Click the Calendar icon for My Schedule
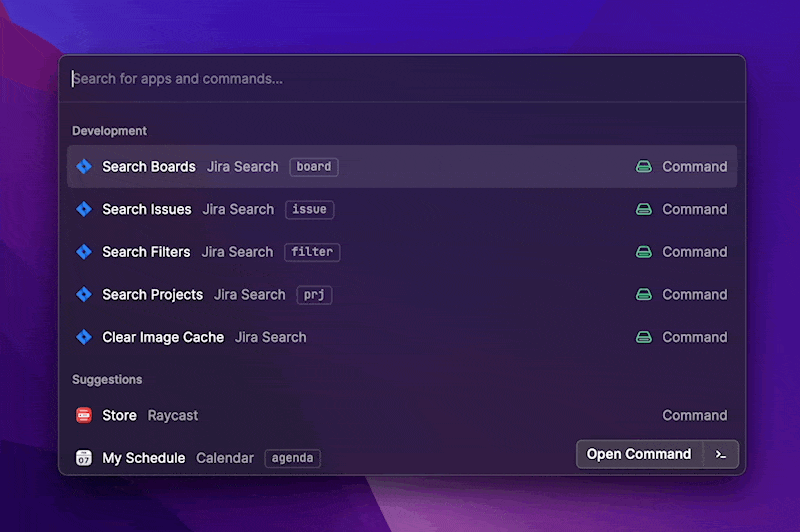The width and height of the screenshot is (800, 532). click(x=84, y=458)
